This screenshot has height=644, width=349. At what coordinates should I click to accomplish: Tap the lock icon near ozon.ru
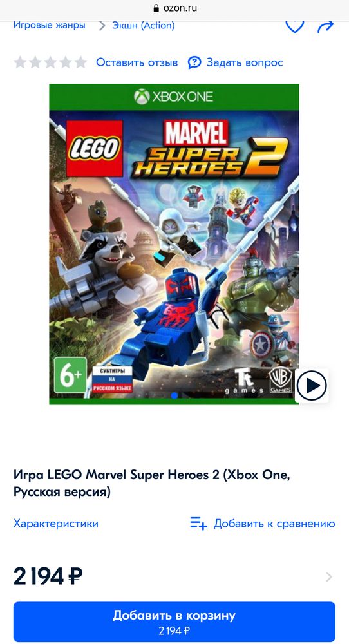pos(156,8)
